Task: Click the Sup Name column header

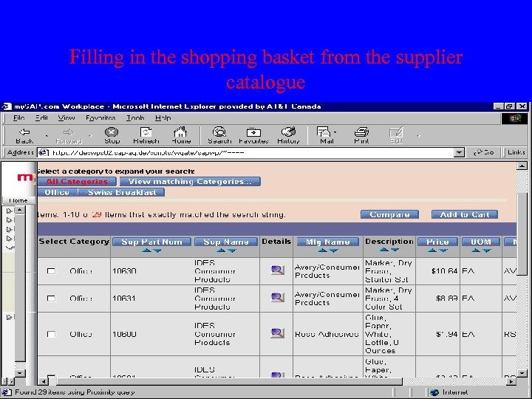Action: 226,242
